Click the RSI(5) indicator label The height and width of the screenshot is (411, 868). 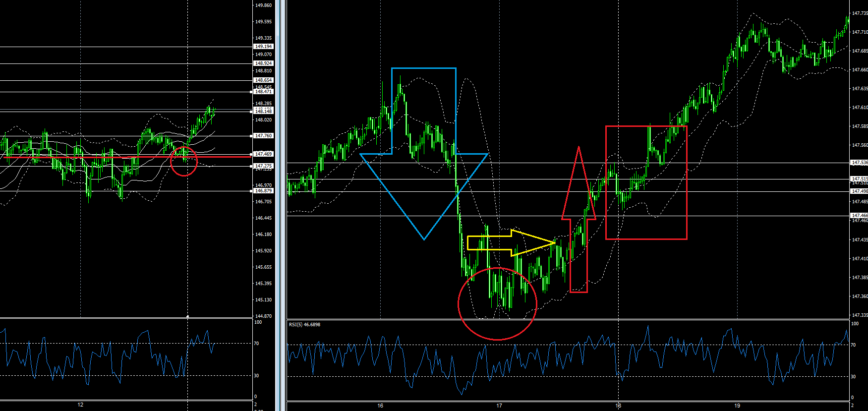(x=304, y=325)
